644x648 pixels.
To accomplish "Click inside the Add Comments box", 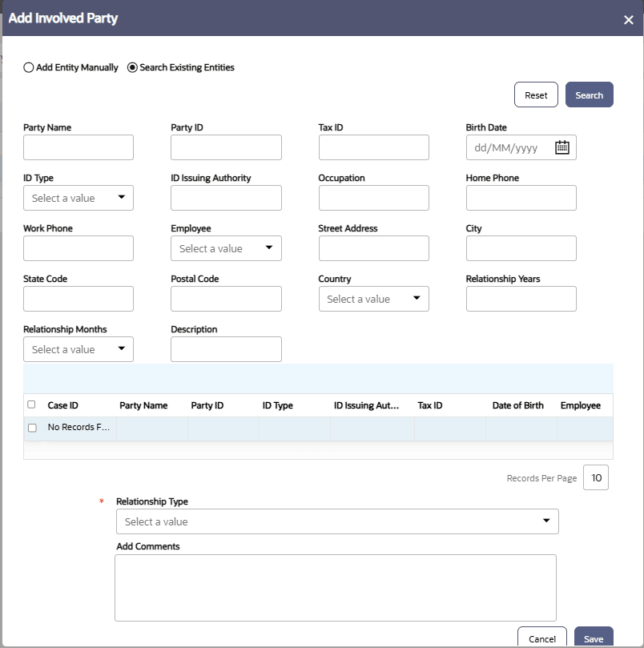I will click(336, 587).
